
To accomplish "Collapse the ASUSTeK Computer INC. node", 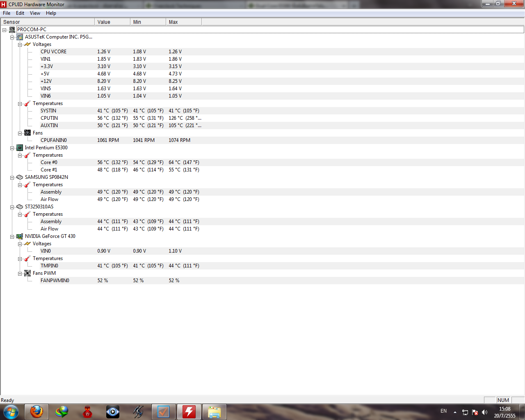I will point(12,37).
